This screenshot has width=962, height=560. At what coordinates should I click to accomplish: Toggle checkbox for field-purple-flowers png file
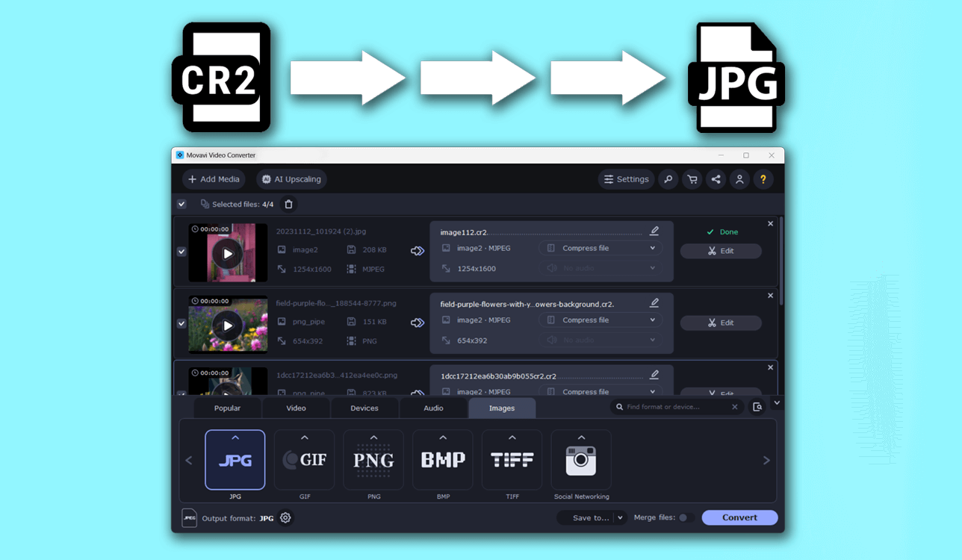[x=181, y=323]
